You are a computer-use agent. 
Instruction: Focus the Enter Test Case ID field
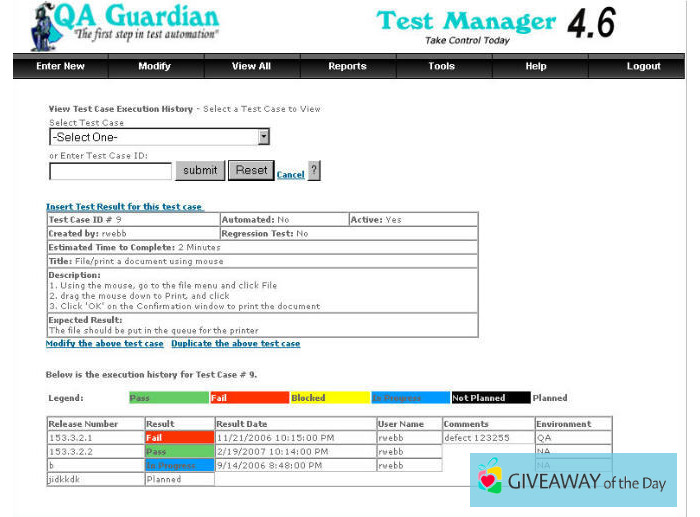111,171
